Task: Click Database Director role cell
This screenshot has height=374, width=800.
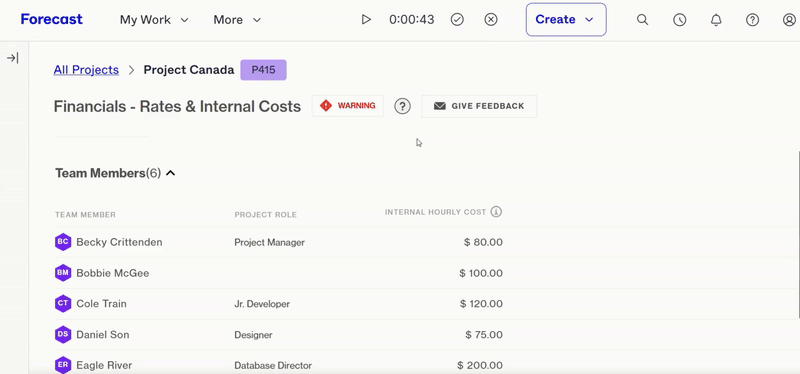Action: tap(273, 366)
